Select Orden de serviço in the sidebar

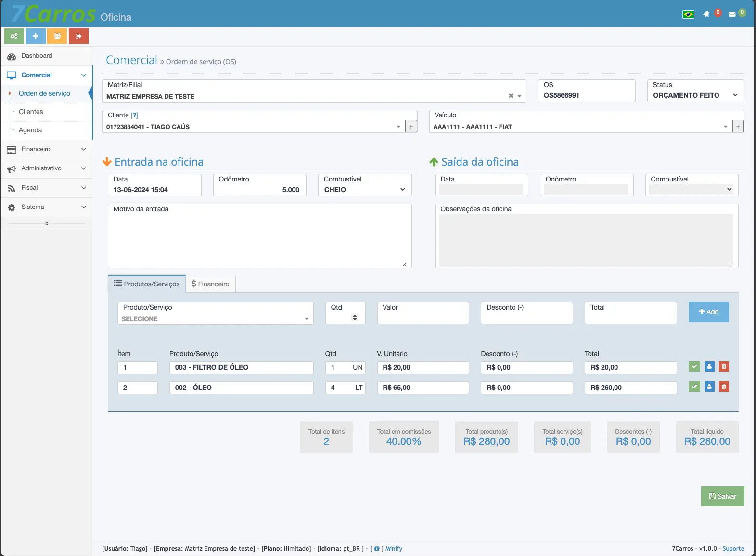(x=44, y=93)
